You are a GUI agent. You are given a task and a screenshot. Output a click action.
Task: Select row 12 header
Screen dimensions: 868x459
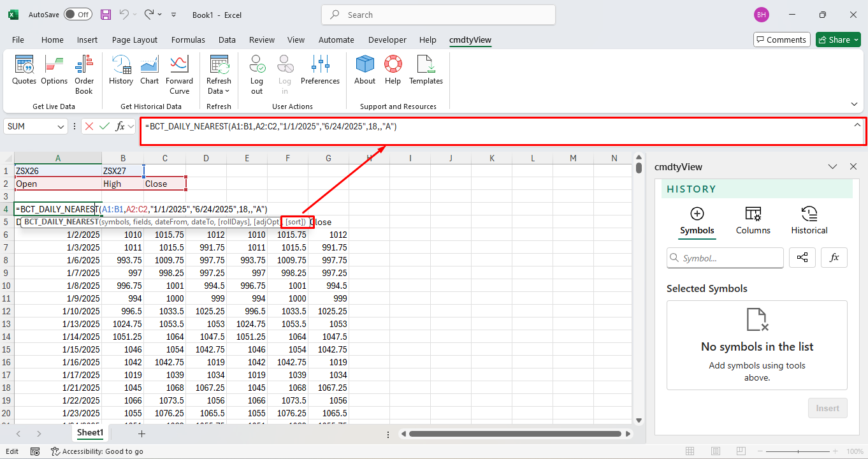pyautogui.click(x=7, y=311)
